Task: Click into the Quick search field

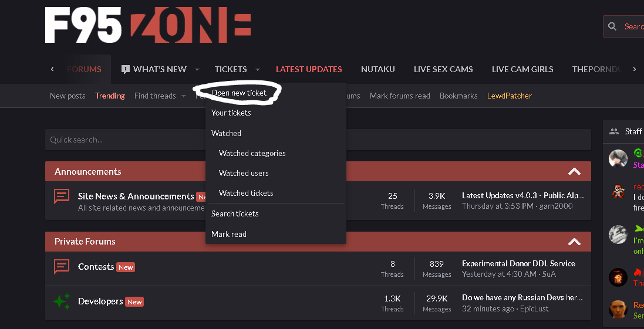Action: (318, 140)
